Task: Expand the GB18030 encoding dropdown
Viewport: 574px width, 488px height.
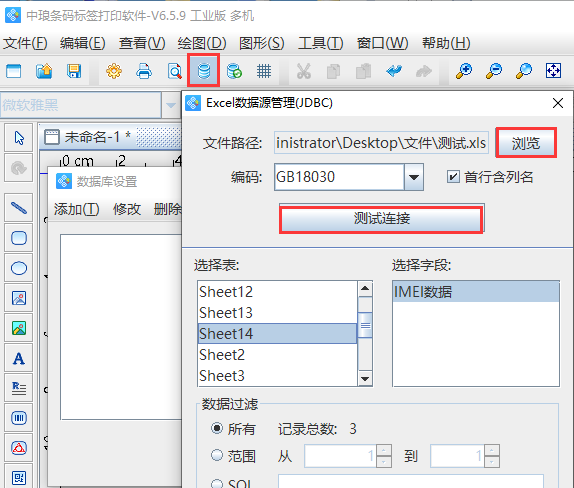Action: [x=414, y=177]
